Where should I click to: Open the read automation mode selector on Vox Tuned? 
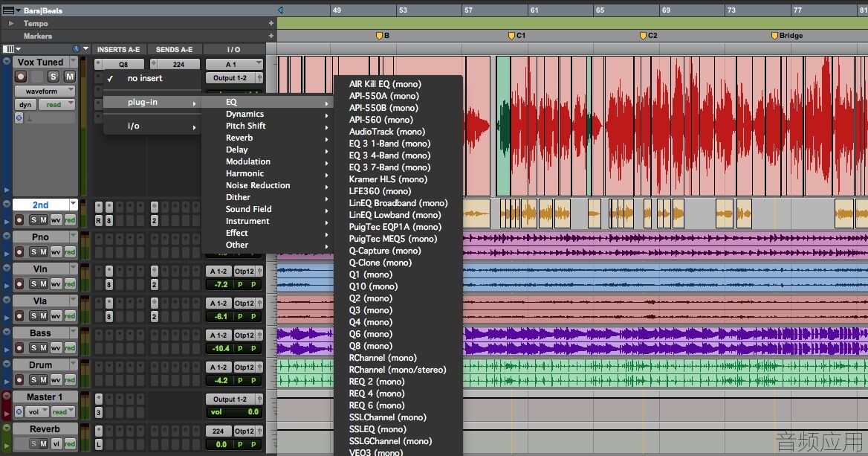[x=56, y=104]
